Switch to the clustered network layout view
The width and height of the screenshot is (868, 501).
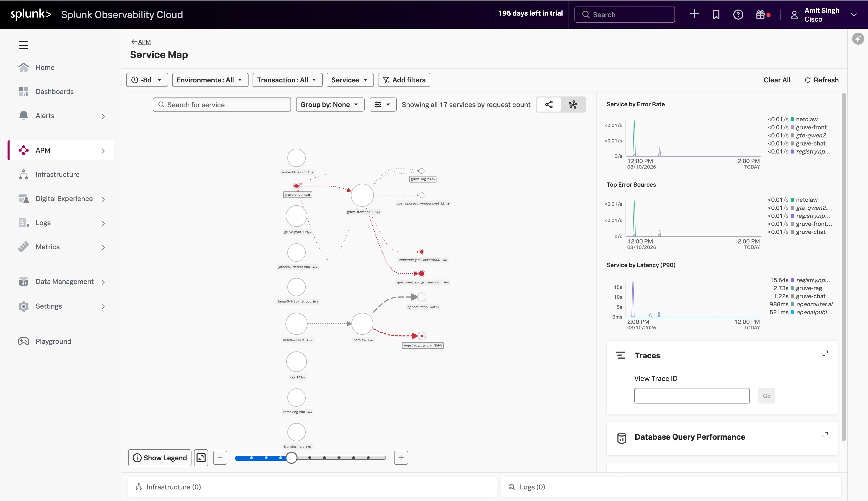pos(573,105)
